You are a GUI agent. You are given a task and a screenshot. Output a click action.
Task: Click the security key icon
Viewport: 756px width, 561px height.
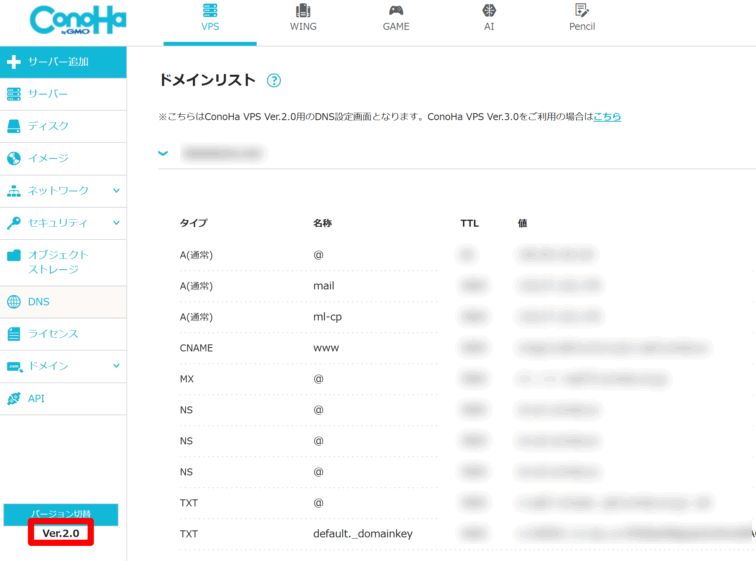(x=14, y=223)
